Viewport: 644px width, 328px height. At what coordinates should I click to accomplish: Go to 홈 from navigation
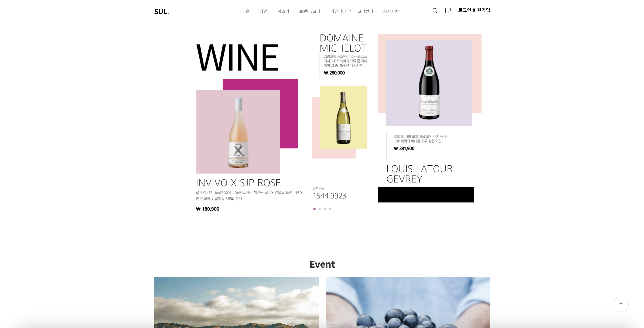point(248,11)
